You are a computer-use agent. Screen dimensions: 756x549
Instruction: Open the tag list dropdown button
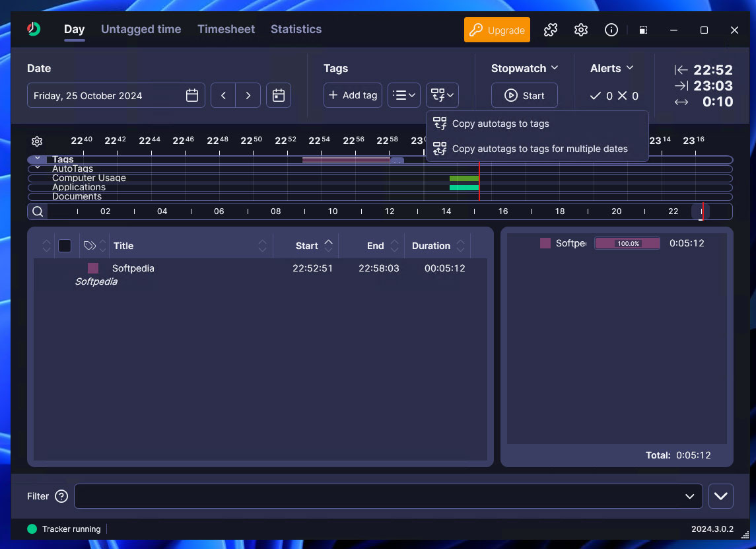tap(404, 95)
